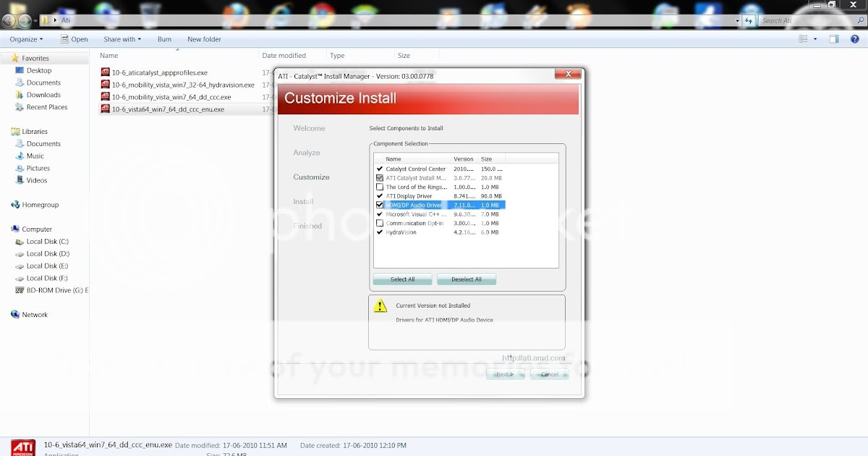
Task: Create a New folder
Action: [x=204, y=39]
